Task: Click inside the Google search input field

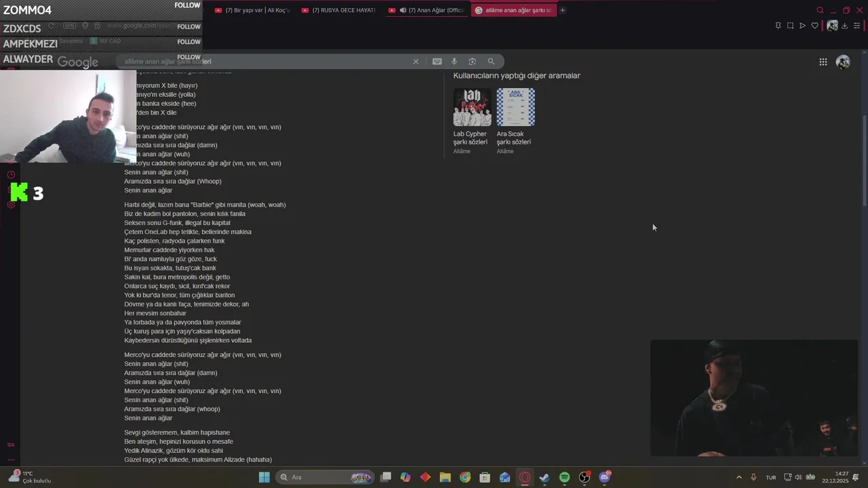Action: pos(264,62)
